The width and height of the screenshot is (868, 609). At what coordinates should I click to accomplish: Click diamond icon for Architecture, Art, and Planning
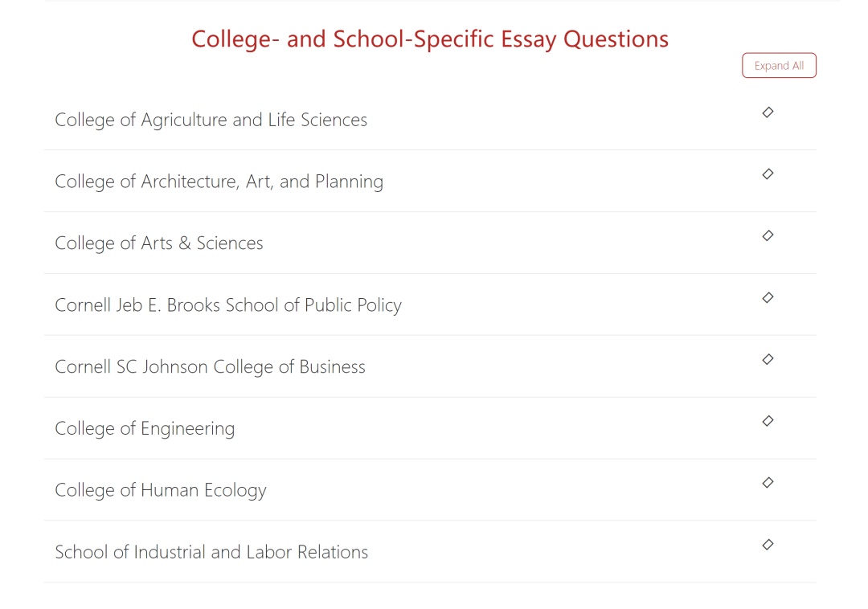(x=768, y=174)
